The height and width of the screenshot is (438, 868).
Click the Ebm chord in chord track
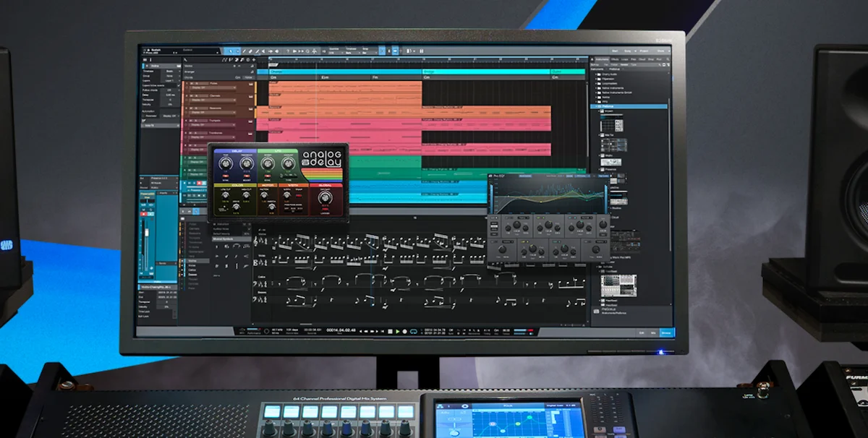coord(324,77)
